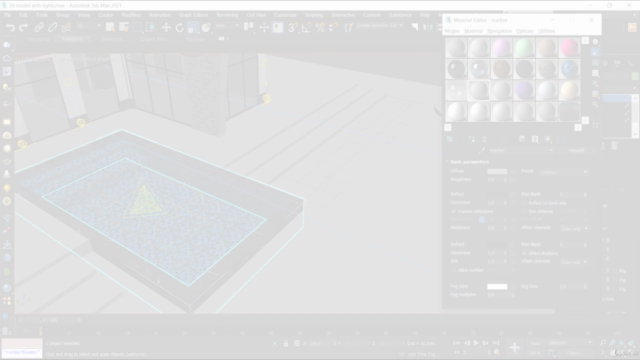Open the Material menu in Material Editor
This screenshot has width=640, height=360.
[473, 31]
